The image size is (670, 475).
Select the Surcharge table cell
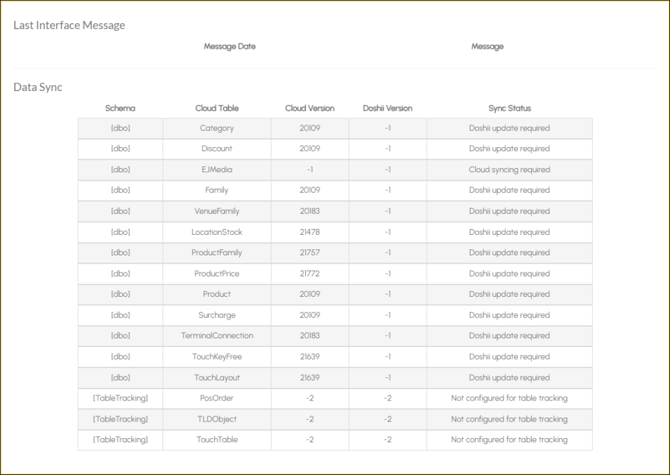(x=217, y=315)
